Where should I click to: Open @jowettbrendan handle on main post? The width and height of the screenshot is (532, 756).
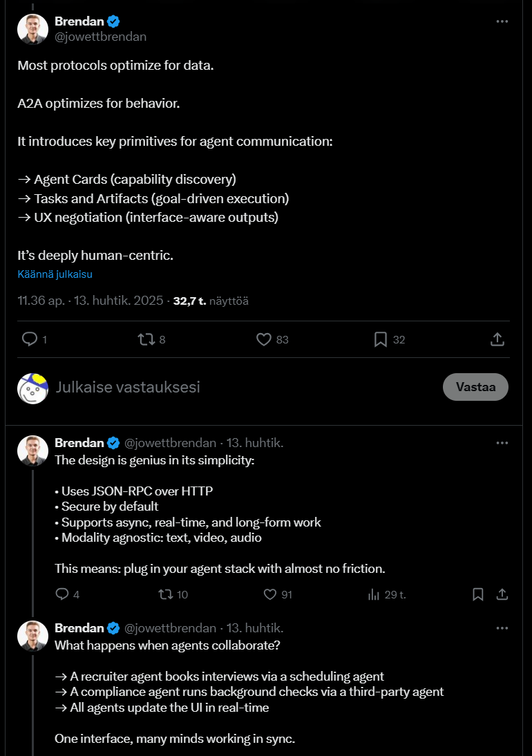(101, 37)
